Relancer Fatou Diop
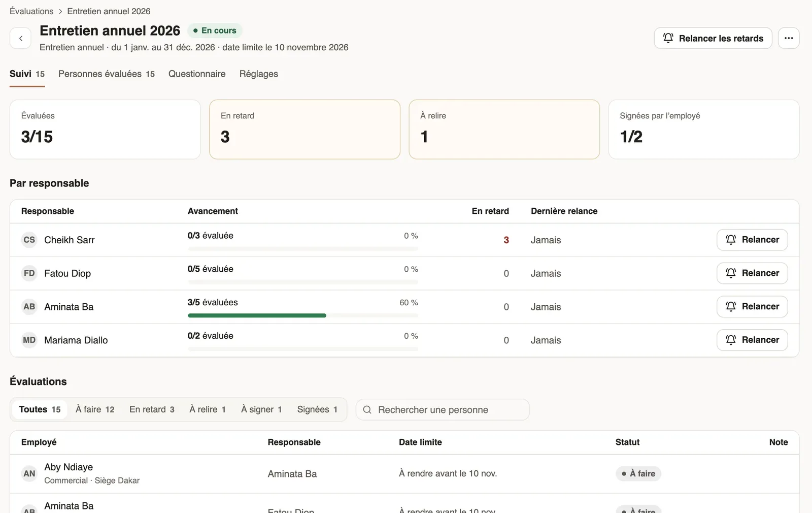Image resolution: width=812 pixels, height=513 pixels. pyautogui.click(x=752, y=273)
